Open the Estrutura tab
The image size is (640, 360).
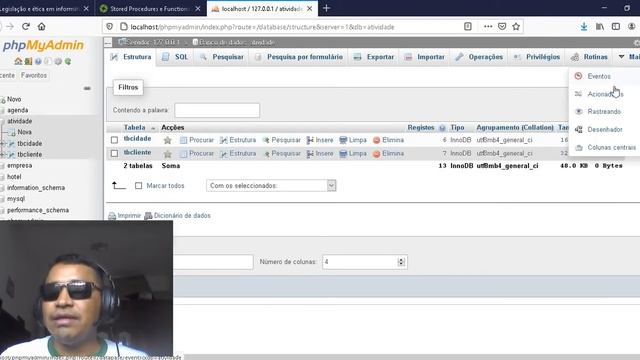click(131, 57)
